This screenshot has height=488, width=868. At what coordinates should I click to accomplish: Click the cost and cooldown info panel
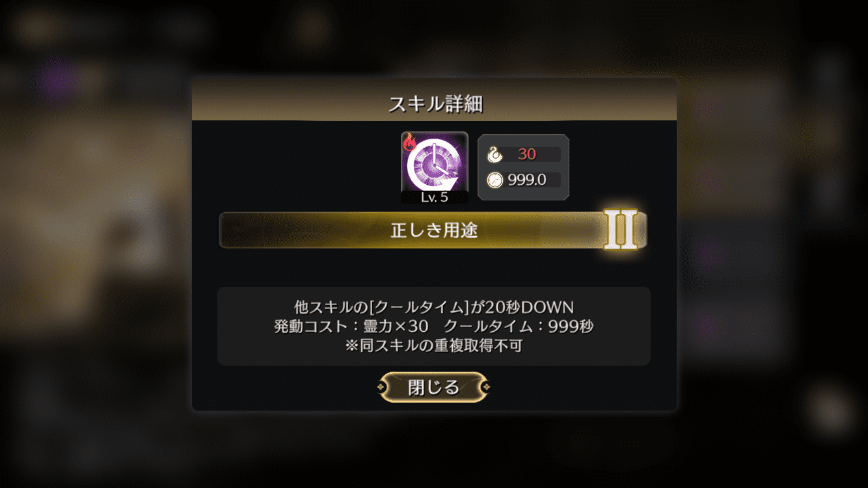point(524,167)
